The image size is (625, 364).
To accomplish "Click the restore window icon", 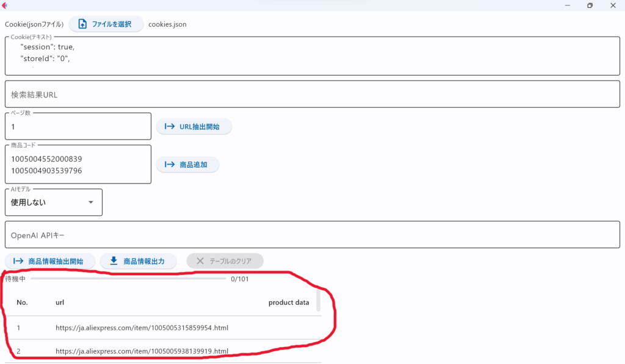I will 590,5.
